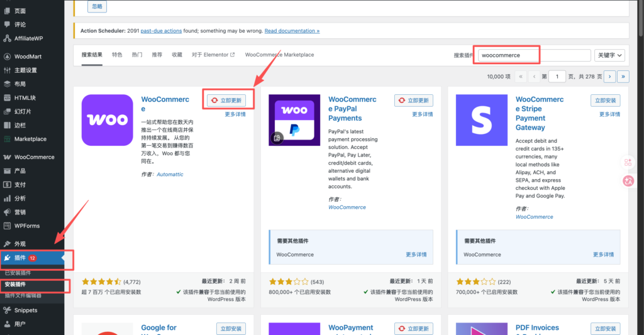
Task: Click floating translate icon on right edge
Action: pos(628,180)
